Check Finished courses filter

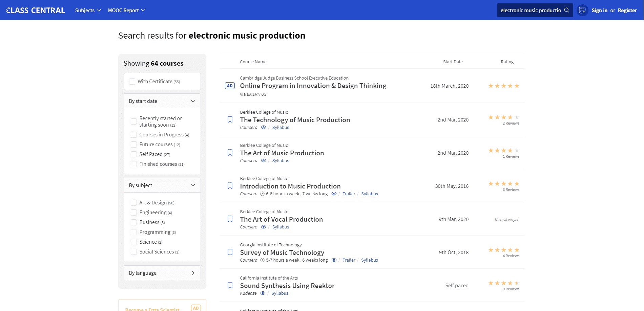[x=134, y=164]
